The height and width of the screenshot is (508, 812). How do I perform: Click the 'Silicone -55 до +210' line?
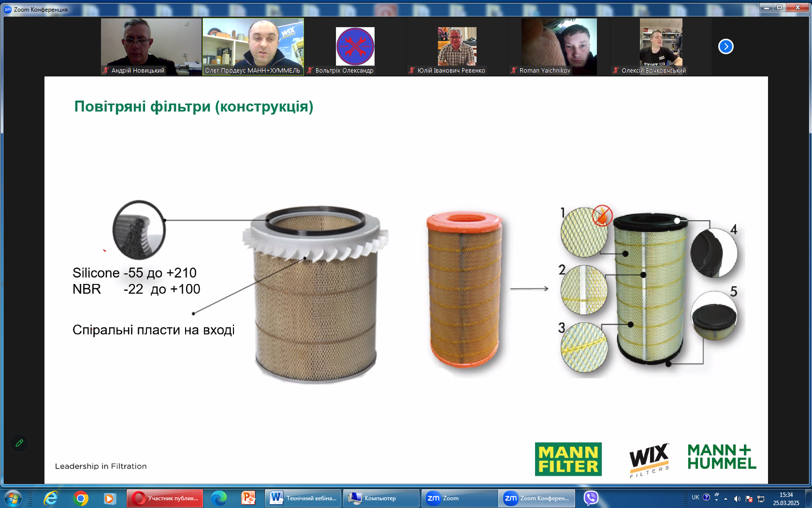(x=135, y=273)
